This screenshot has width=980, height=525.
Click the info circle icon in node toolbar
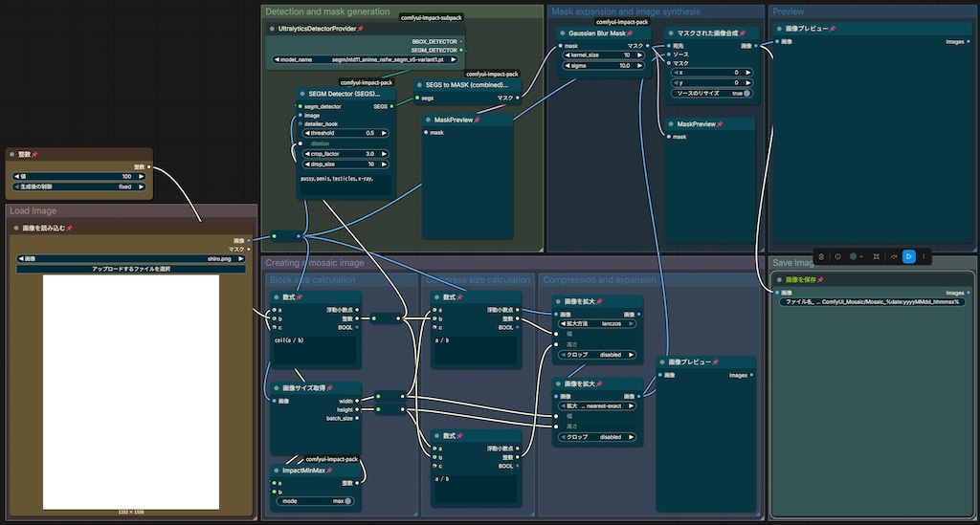click(x=837, y=256)
